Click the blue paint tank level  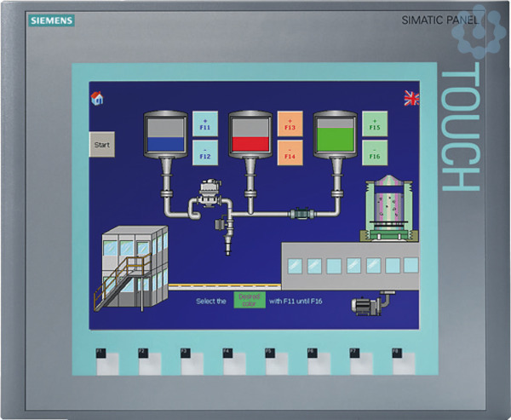[164, 138]
